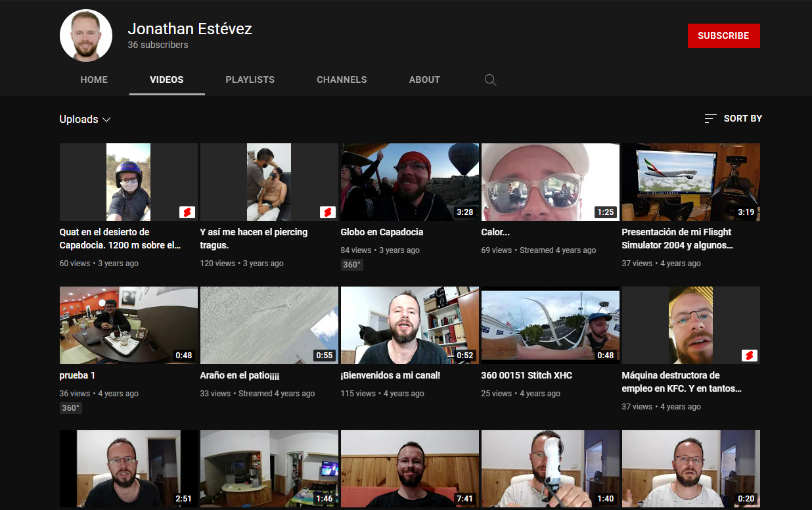Expand the Uploads dropdown
This screenshot has height=510, width=812.
click(85, 119)
